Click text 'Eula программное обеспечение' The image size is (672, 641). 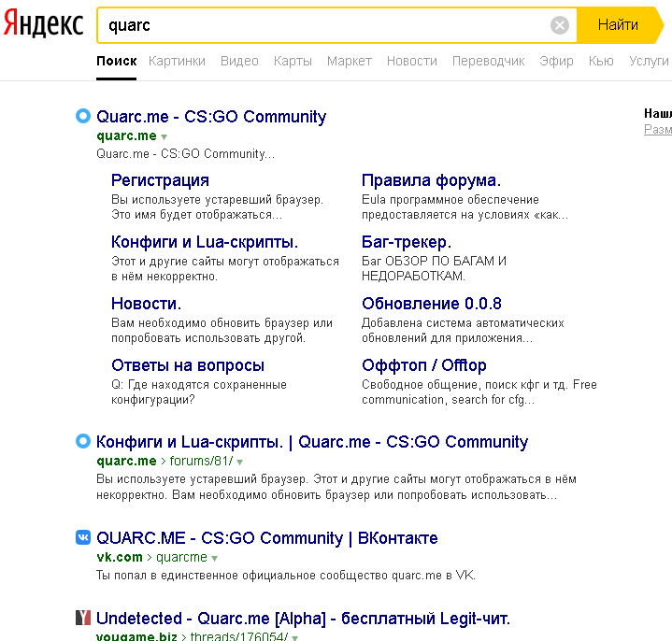pos(450,200)
